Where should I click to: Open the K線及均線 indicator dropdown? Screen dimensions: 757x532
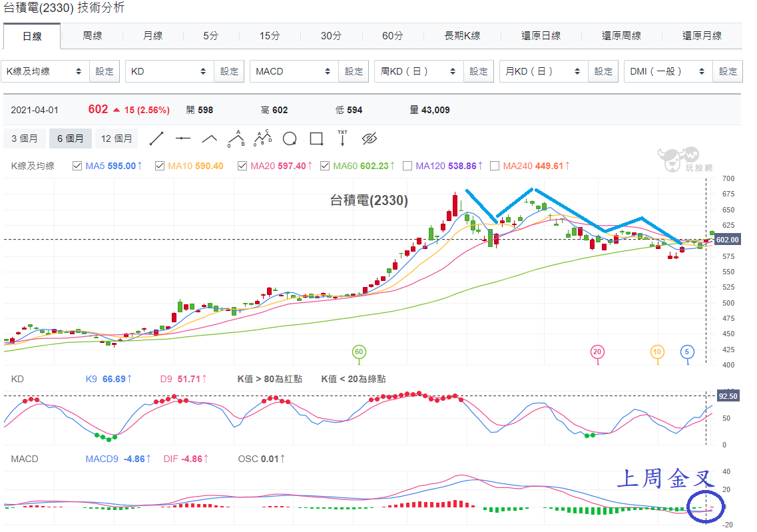coord(45,71)
